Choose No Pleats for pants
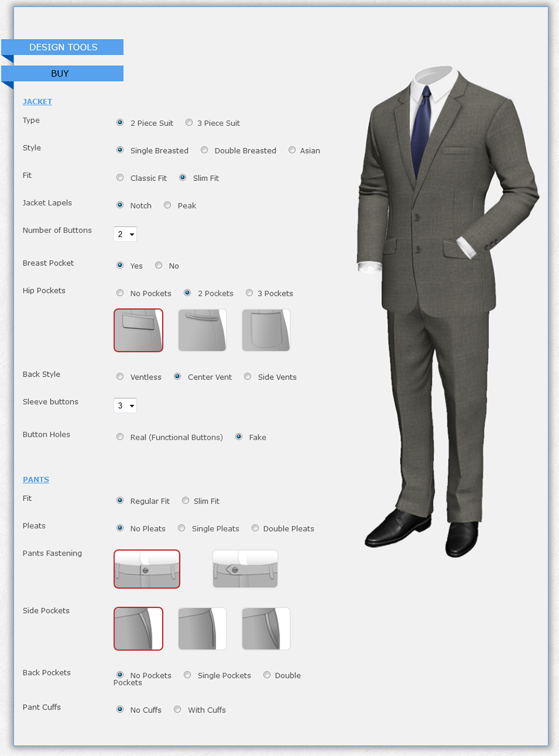Image resolution: width=559 pixels, height=756 pixels. (120, 528)
